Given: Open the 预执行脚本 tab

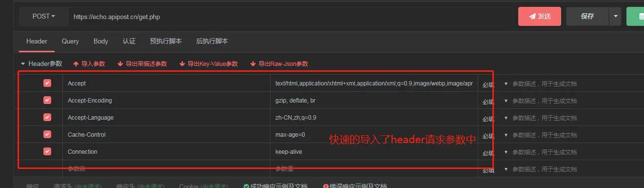Looking at the screenshot, I should pyautogui.click(x=166, y=42).
